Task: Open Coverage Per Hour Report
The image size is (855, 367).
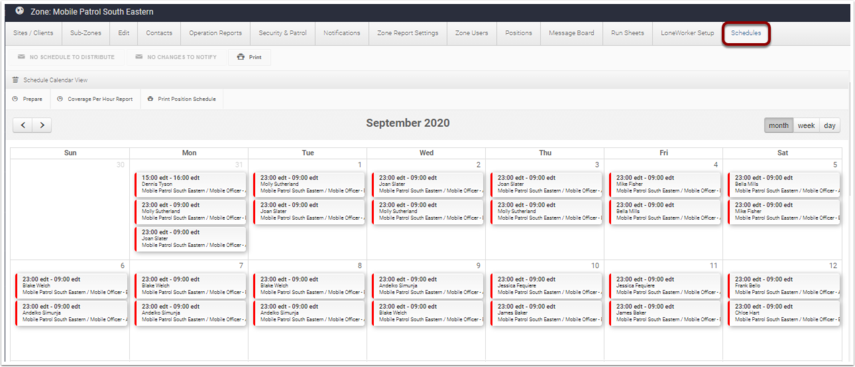Action: pyautogui.click(x=95, y=99)
